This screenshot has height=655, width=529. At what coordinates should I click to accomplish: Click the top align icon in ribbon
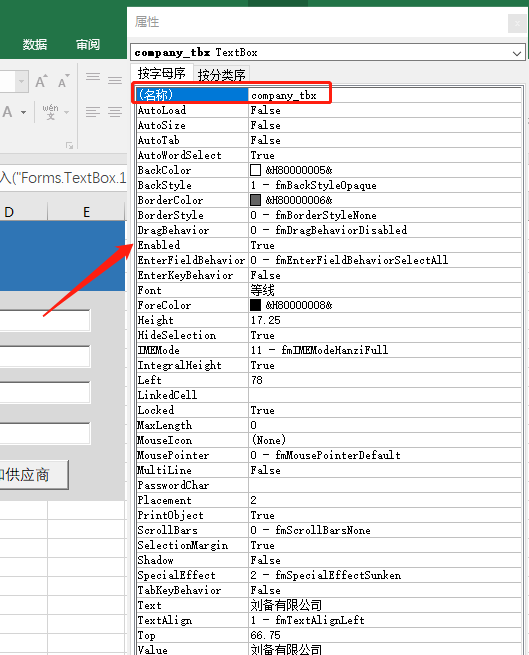coord(93,77)
